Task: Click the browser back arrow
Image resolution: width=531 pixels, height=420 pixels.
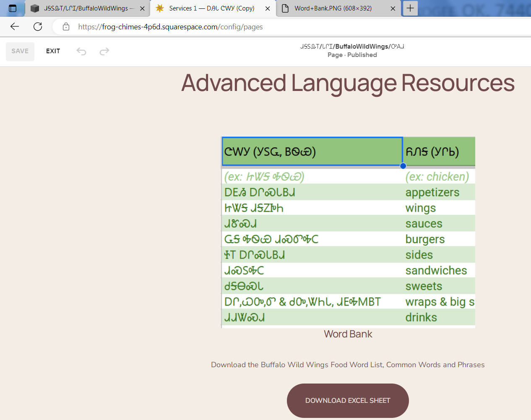Action: pyautogui.click(x=15, y=27)
